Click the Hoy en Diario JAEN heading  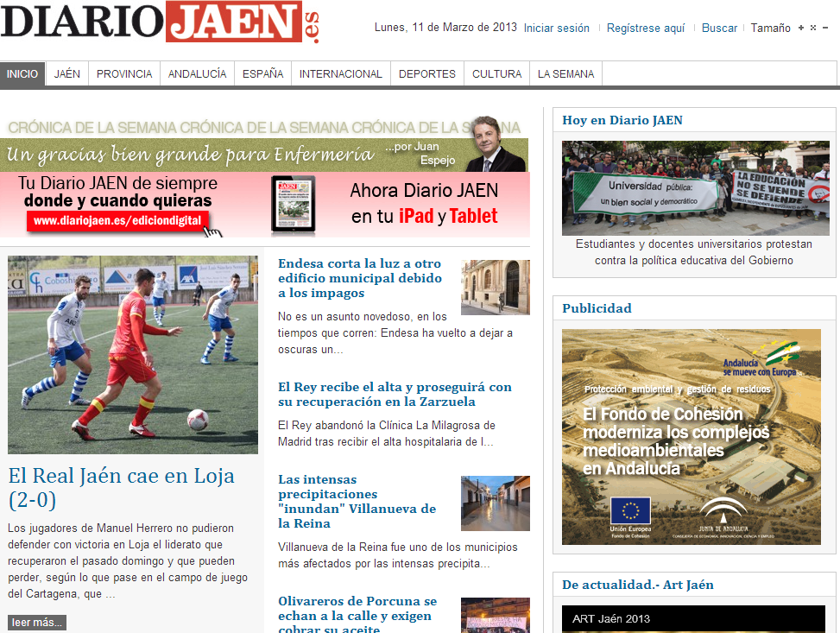pyautogui.click(x=622, y=120)
